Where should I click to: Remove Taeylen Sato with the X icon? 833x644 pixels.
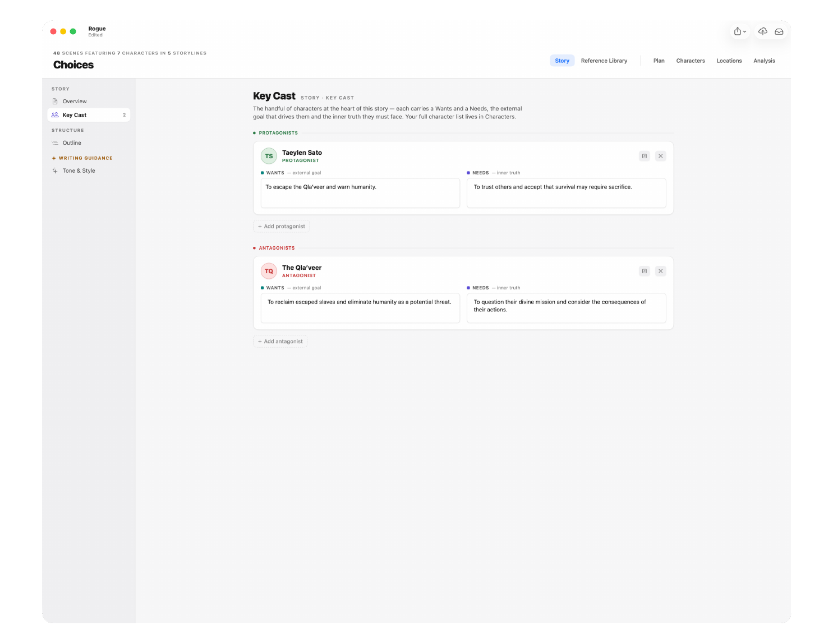click(661, 156)
